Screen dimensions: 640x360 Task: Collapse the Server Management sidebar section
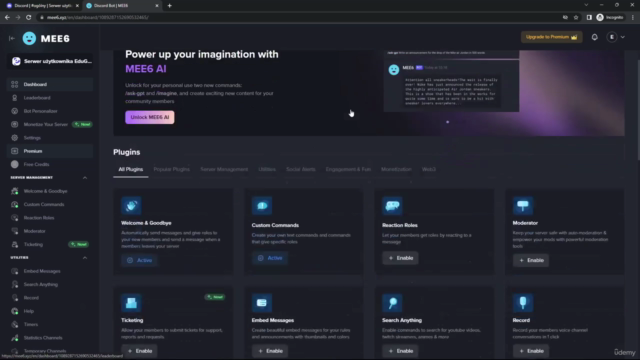point(85,178)
